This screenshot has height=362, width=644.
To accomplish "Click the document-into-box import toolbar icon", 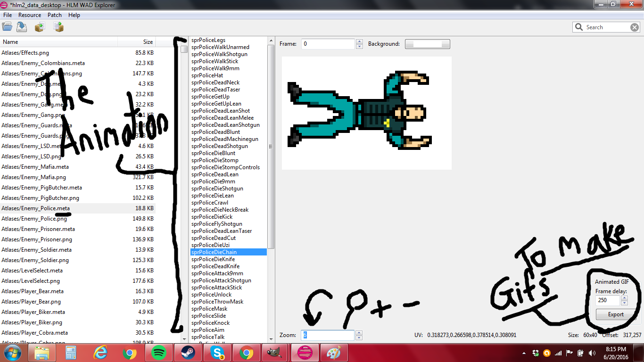I will 58,27.
